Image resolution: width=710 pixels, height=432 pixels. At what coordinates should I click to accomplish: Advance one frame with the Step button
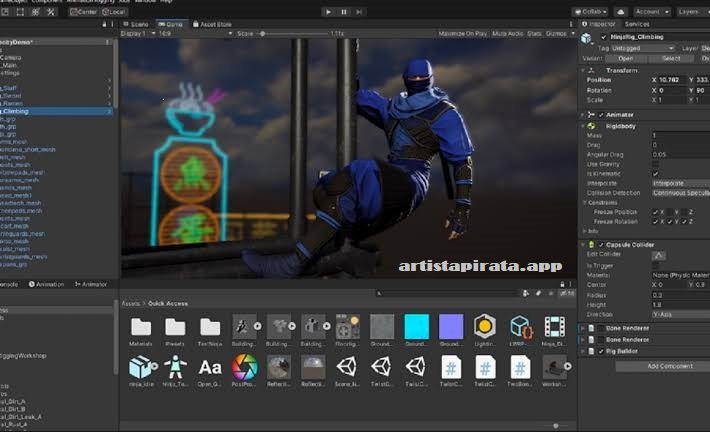(x=359, y=12)
